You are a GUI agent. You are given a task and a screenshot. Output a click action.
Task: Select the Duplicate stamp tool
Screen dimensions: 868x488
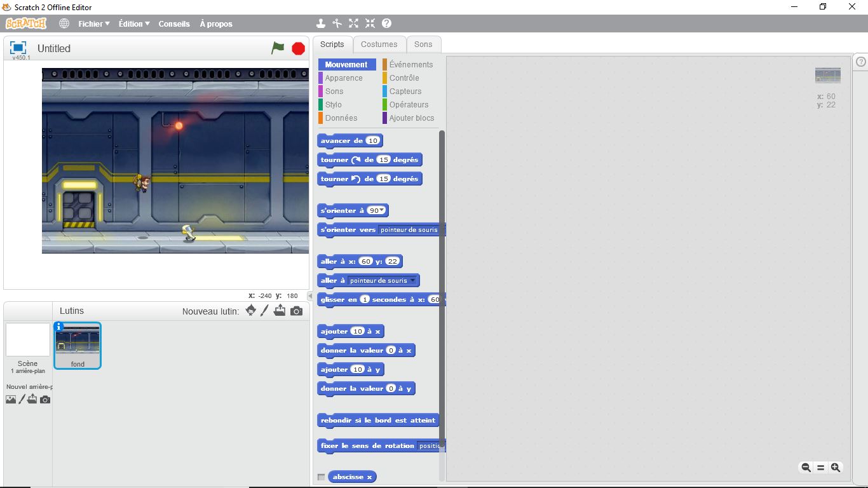pyautogui.click(x=321, y=24)
